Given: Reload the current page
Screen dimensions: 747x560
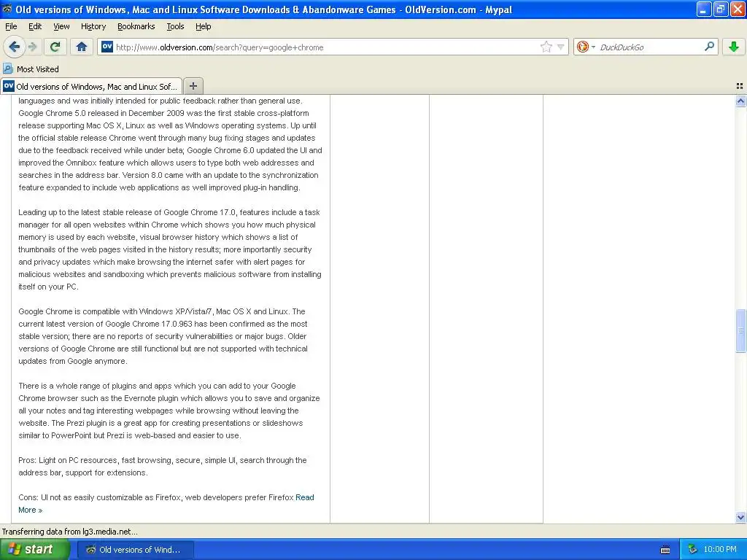Looking at the screenshot, I should (55, 47).
